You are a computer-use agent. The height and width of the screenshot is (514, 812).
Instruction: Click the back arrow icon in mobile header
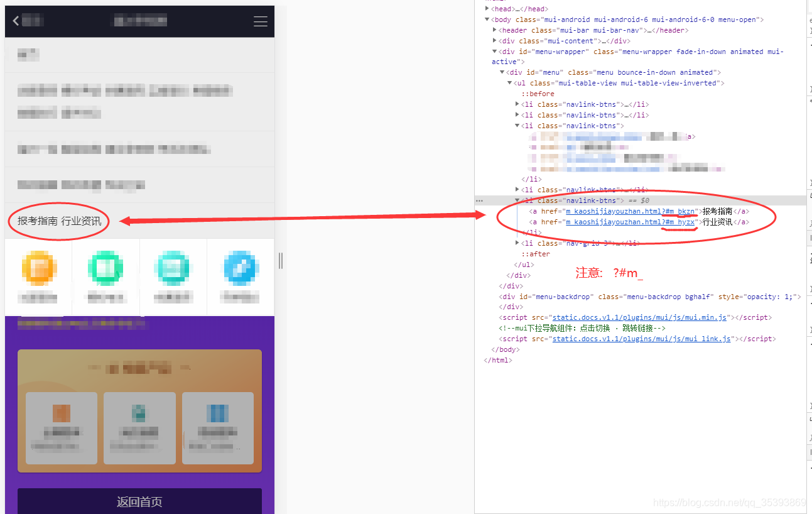15,21
